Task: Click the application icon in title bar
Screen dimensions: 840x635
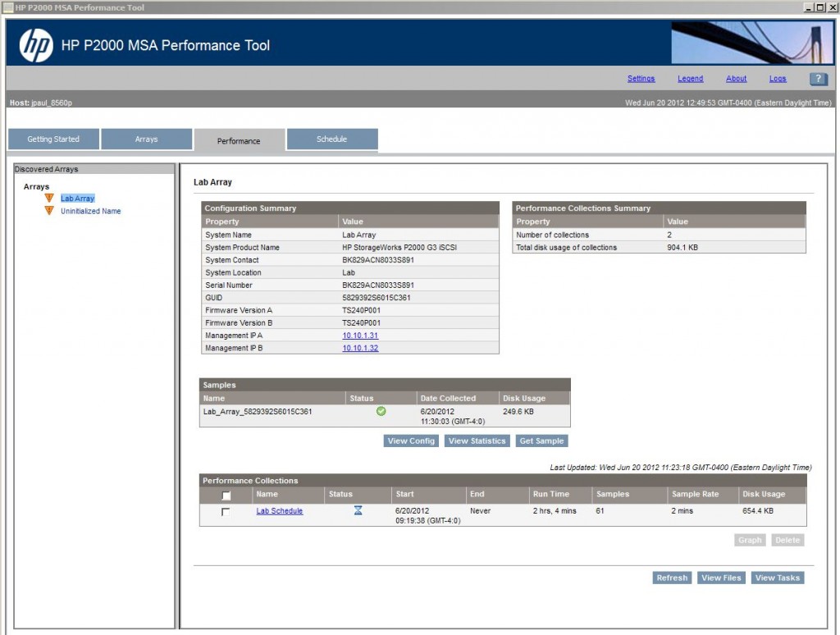Action: click(8, 7)
